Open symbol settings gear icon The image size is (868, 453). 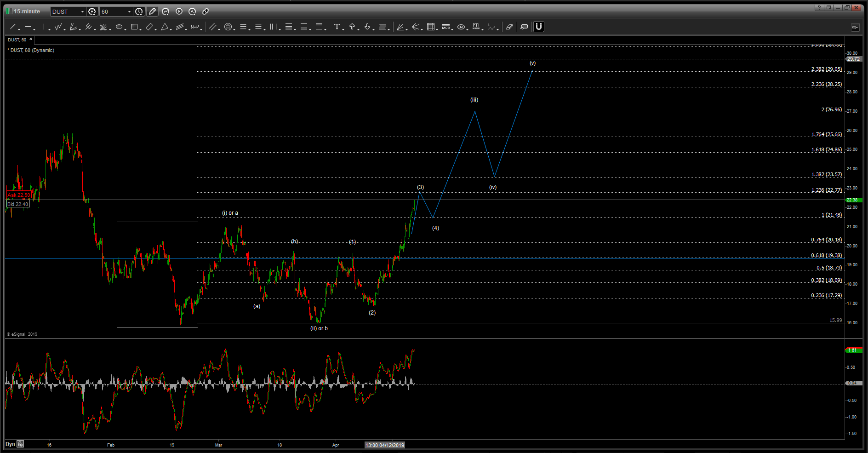click(x=92, y=11)
